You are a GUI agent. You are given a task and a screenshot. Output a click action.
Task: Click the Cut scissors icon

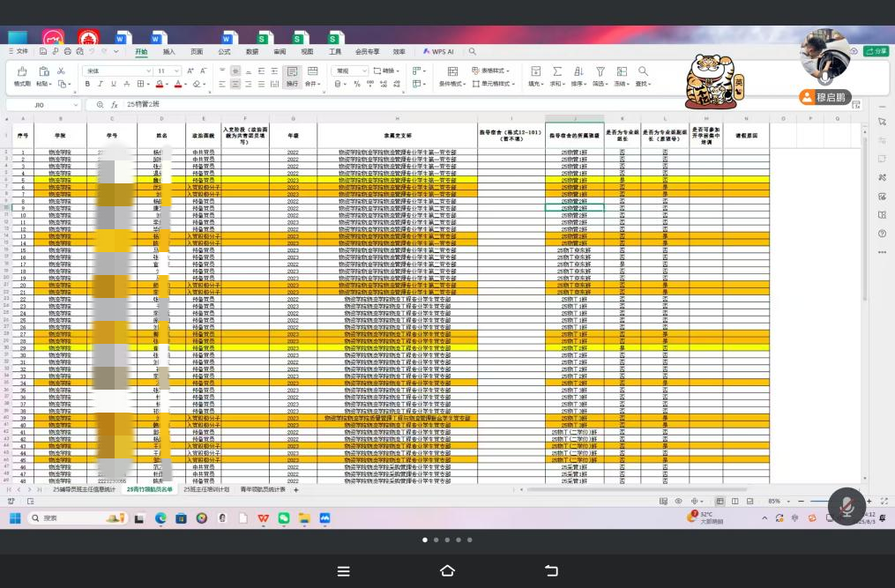coord(61,71)
